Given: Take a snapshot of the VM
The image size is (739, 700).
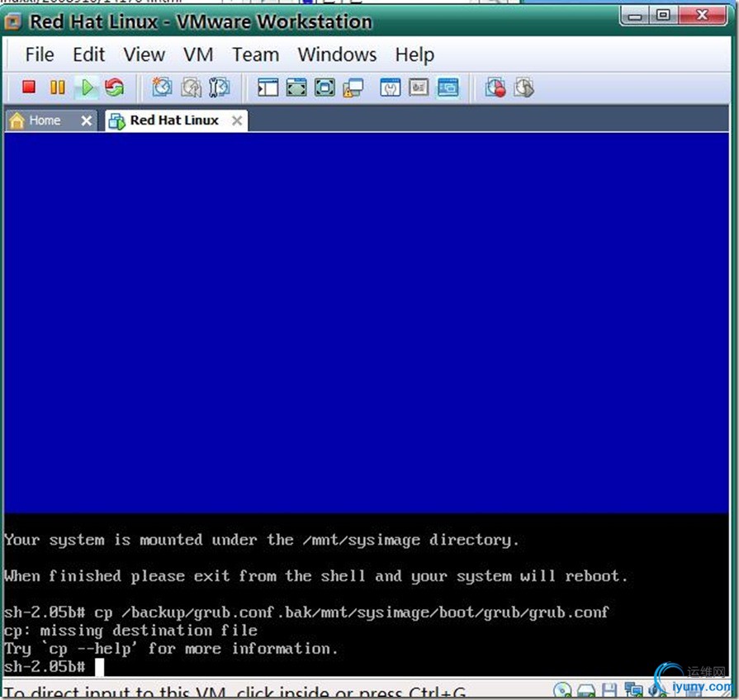Looking at the screenshot, I should pos(162,87).
